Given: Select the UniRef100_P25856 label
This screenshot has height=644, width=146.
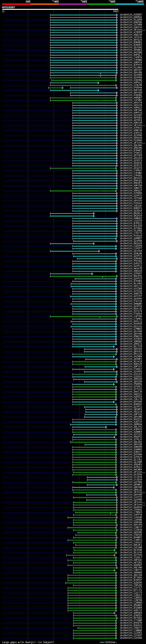Looking at the screenshot, I should (x=131, y=193).
